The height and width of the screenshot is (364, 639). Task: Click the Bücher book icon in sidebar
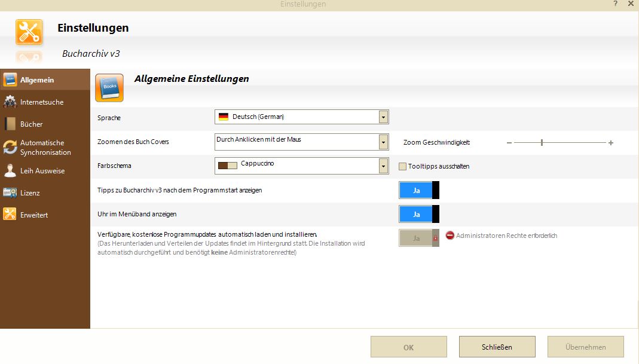click(x=10, y=124)
